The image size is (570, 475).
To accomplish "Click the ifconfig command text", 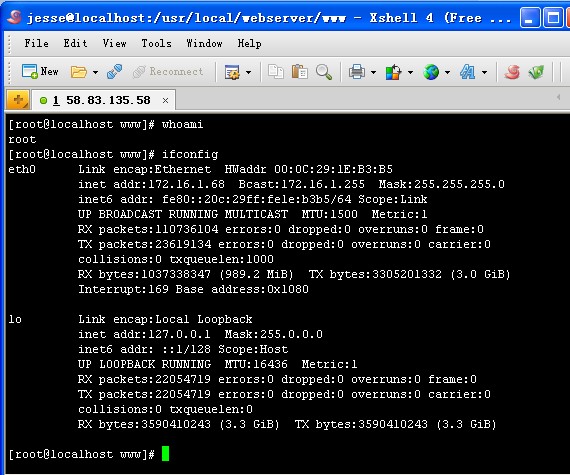I will [190, 154].
